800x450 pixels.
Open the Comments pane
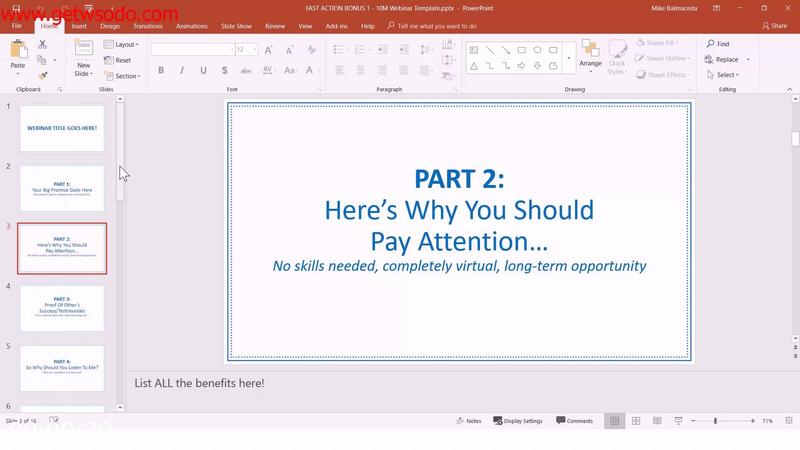tap(574, 421)
